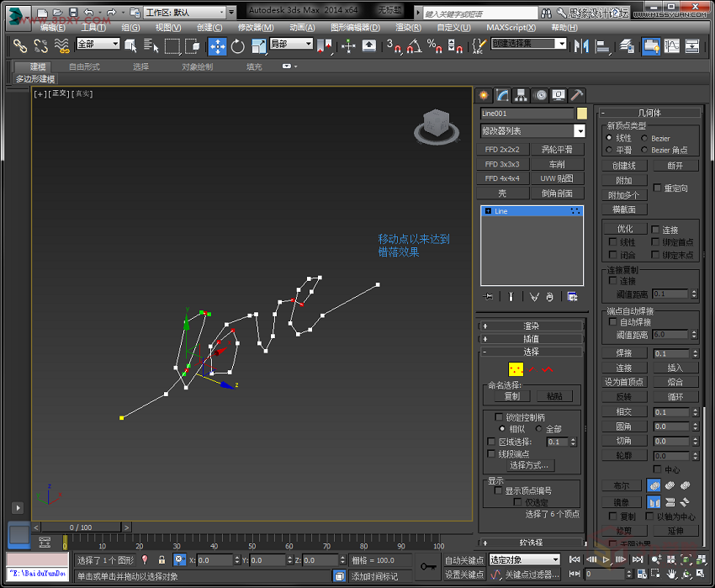Expand the 插值 rollout
This screenshot has height=588, width=715.
point(531,338)
